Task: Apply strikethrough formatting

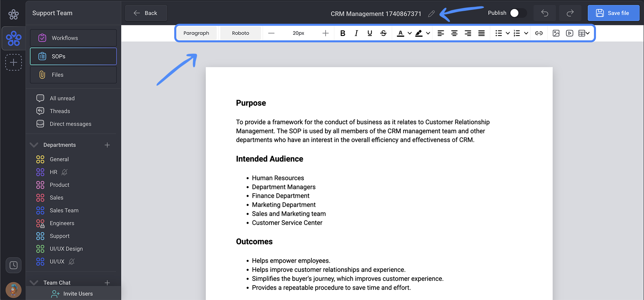Action: (383, 33)
